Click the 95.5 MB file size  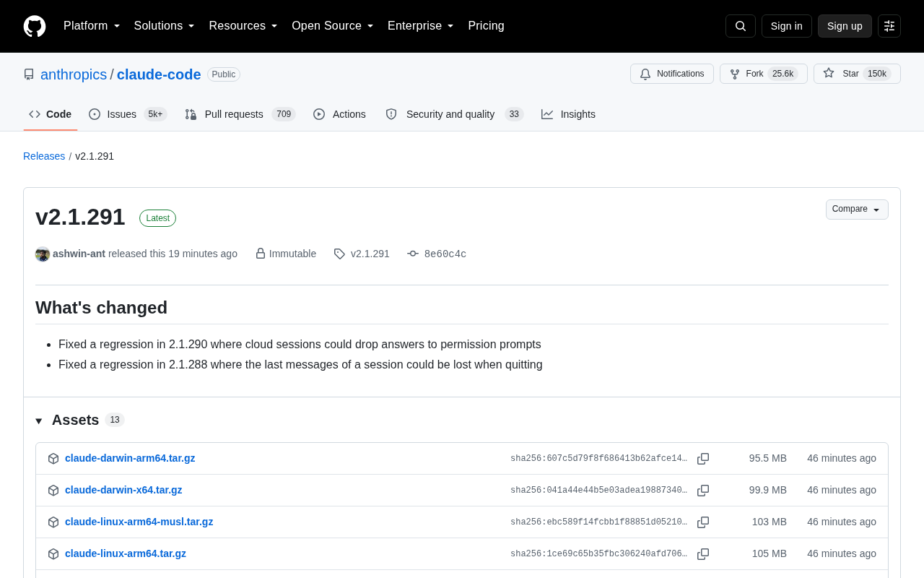(768, 458)
